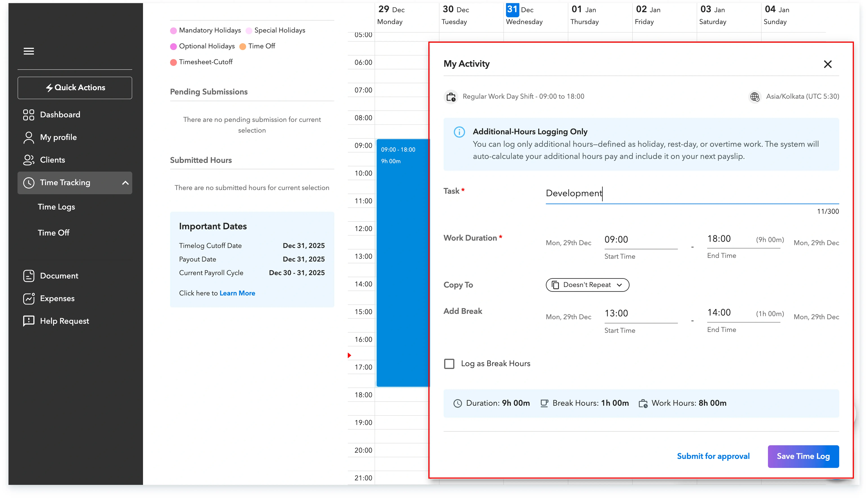Screen dimensions: 868x499
Task: Open the Doesn't Repeat dropdown
Action: [x=587, y=285]
